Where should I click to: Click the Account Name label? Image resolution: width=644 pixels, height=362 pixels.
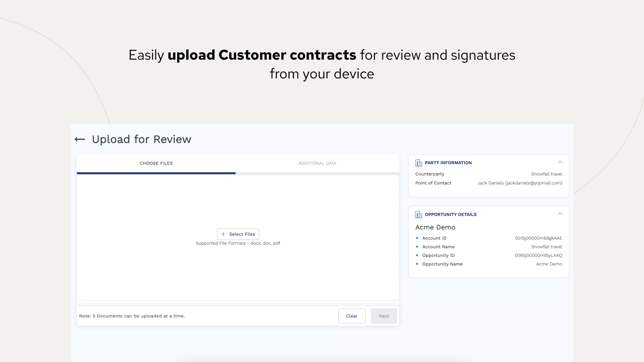coord(438,247)
